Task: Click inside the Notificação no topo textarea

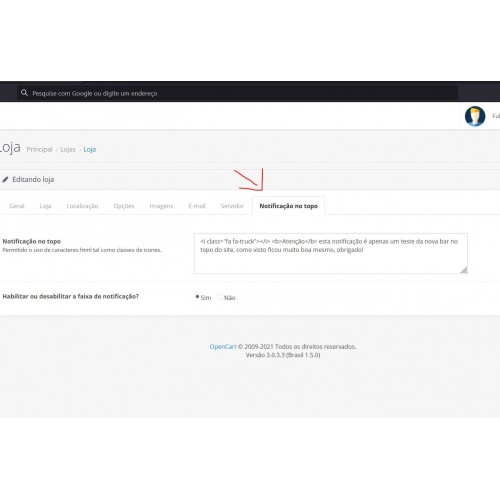Action: [x=331, y=254]
